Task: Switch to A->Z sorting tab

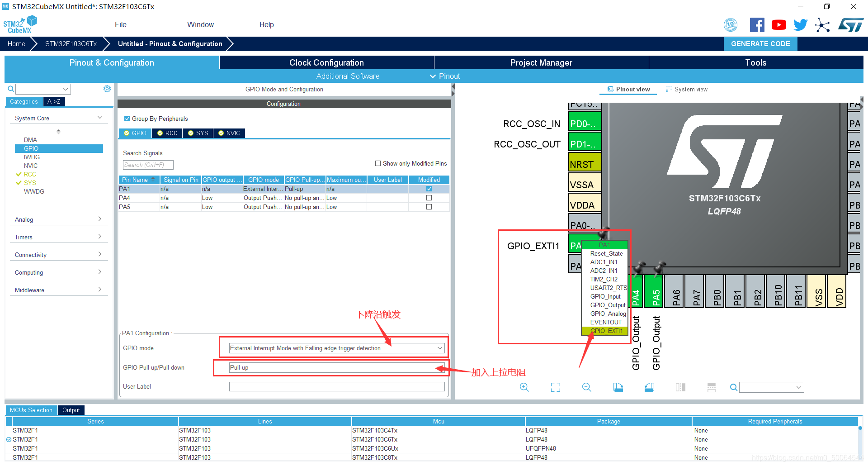Action: (x=54, y=101)
